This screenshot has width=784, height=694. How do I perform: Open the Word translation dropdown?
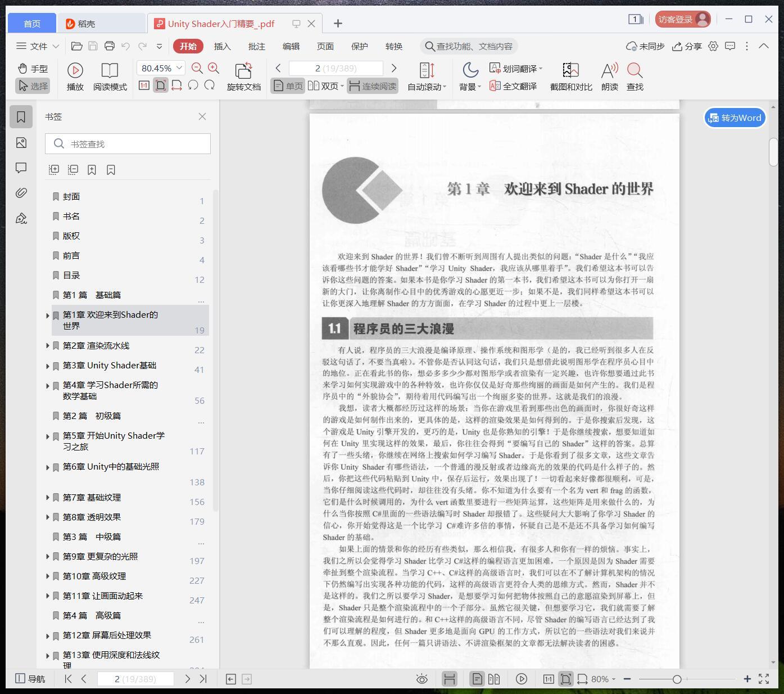(516, 69)
